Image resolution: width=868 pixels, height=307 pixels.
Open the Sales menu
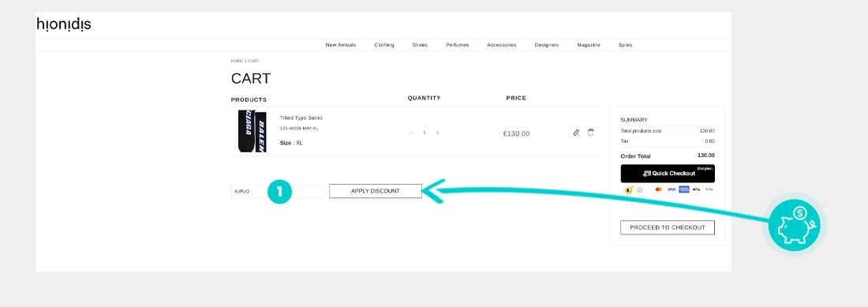(625, 45)
